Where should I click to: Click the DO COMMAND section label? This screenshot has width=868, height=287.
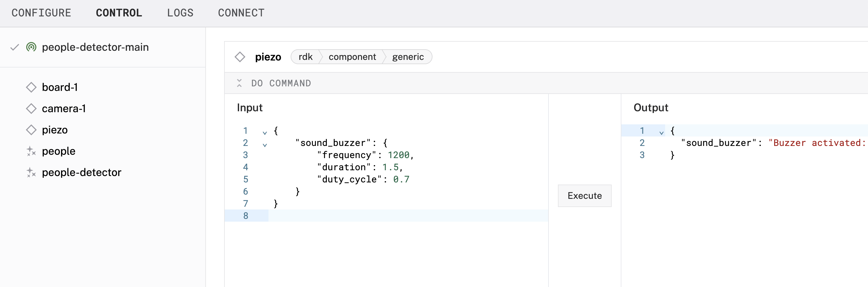click(281, 83)
